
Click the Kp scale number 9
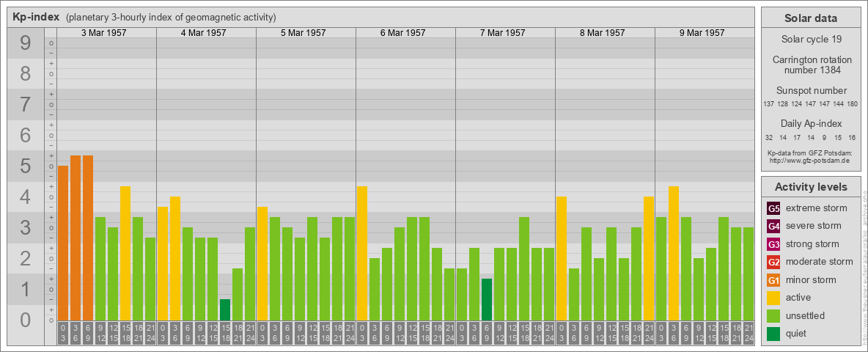(x=26, y=43)
